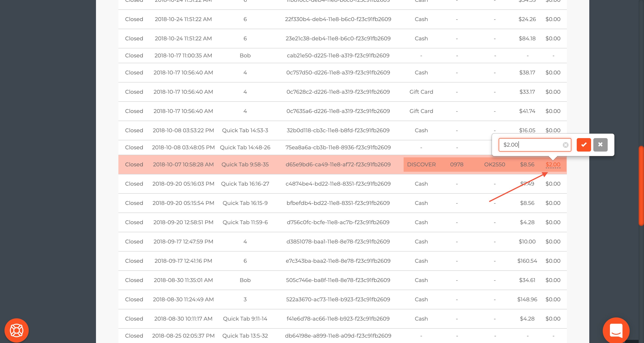
Task: Confirm the tip edit with orange checkmark
Action: click(583, 145)
